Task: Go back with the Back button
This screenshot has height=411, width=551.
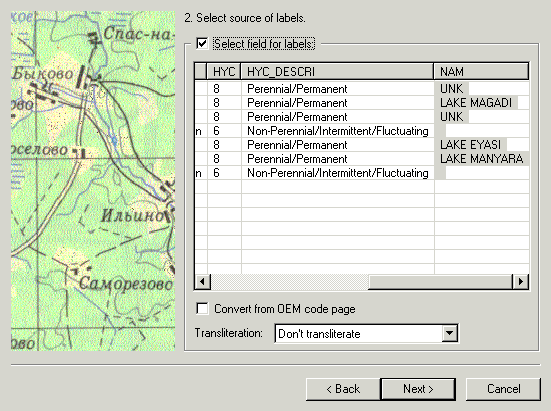Action: tap(343, 389)
